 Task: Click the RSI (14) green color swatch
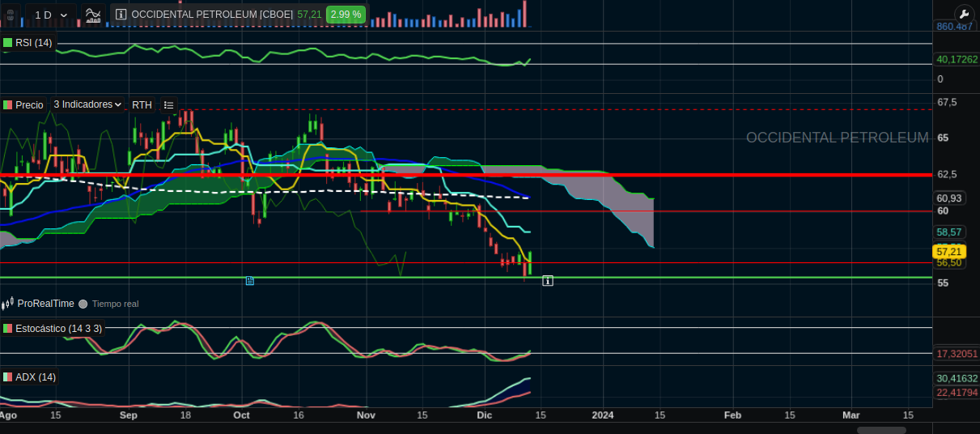point(8,42)
